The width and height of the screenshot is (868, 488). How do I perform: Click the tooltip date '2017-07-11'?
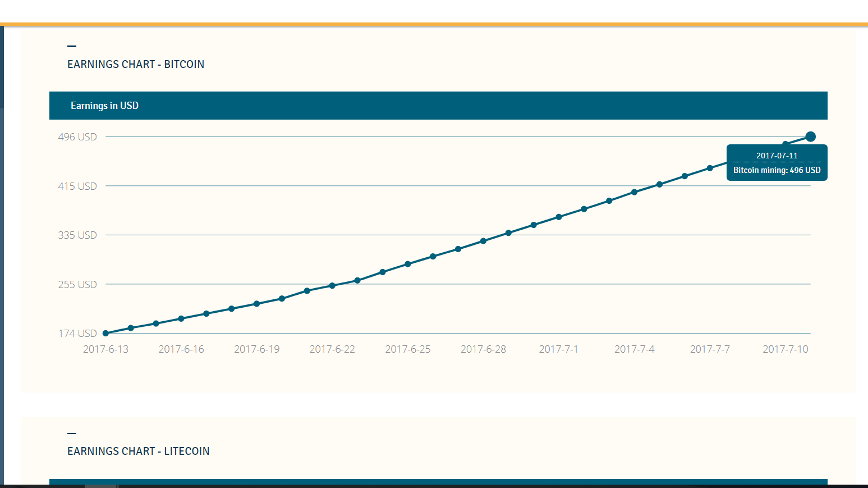pos(777,156)
